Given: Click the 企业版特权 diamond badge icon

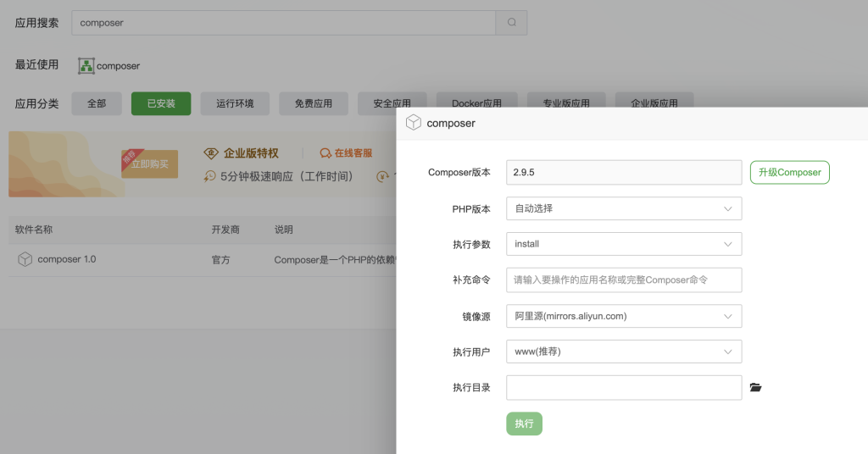Looking at the screenshot, I should 212,153.
